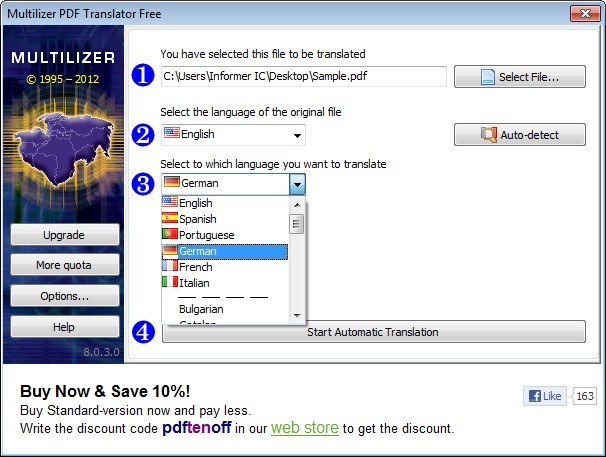Click the Select File button
Viewport: 606px width, 457px height.
tap(519, 77)
